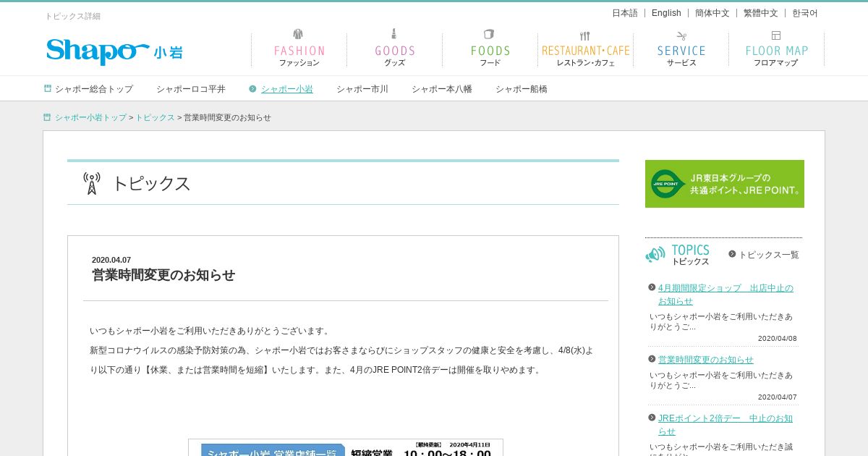Click the Shapo 小岩 logo
Image resolution: width=868 pixels, height=456 pixels.
pos(114,51)
